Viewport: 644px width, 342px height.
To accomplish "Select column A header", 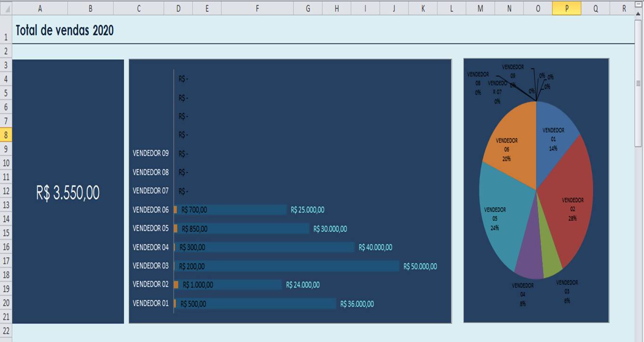I will coord(40,8).
